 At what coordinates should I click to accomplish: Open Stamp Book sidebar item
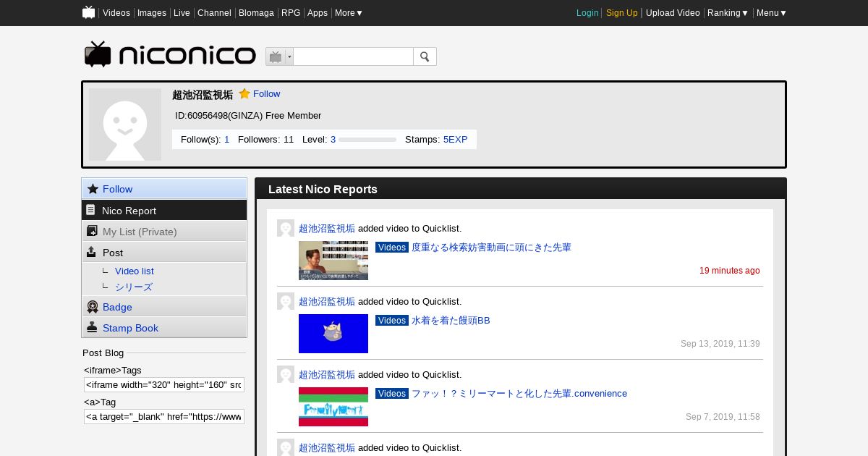coord(164,327)
